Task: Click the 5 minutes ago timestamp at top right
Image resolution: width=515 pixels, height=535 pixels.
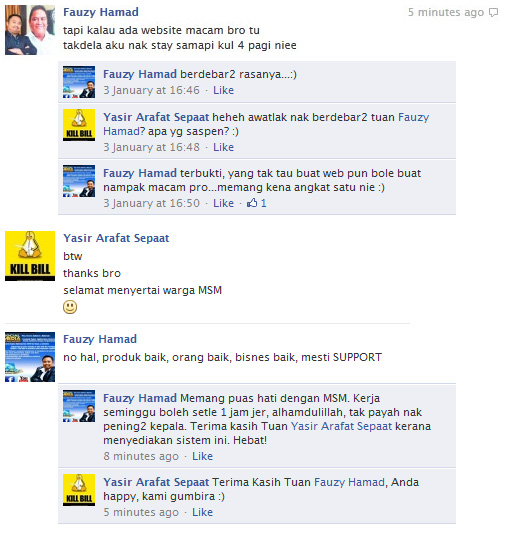Action: tap(446, 12)
